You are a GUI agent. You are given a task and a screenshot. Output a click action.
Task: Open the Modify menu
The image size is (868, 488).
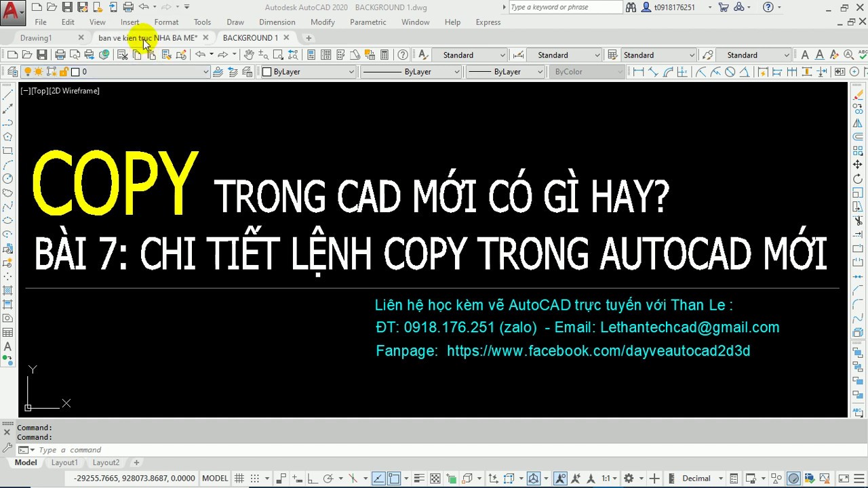pos(323,22)
